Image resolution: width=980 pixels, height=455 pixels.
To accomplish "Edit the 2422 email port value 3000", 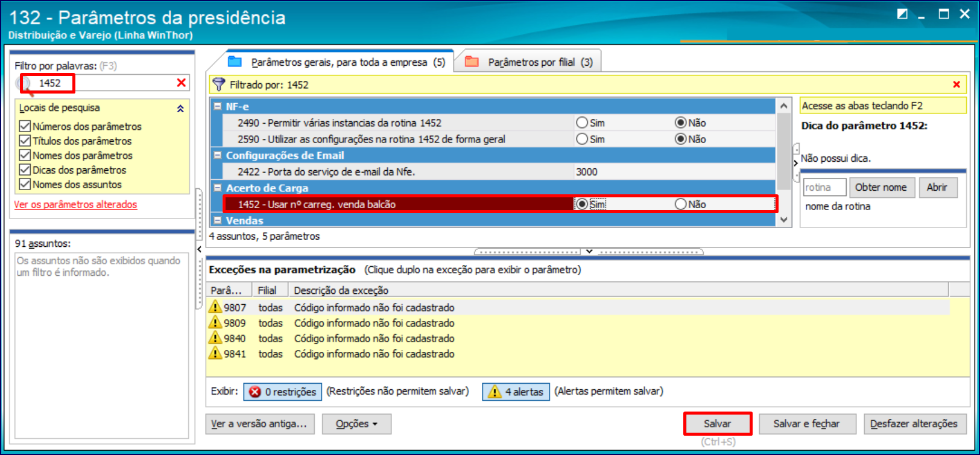I will 673,171.
